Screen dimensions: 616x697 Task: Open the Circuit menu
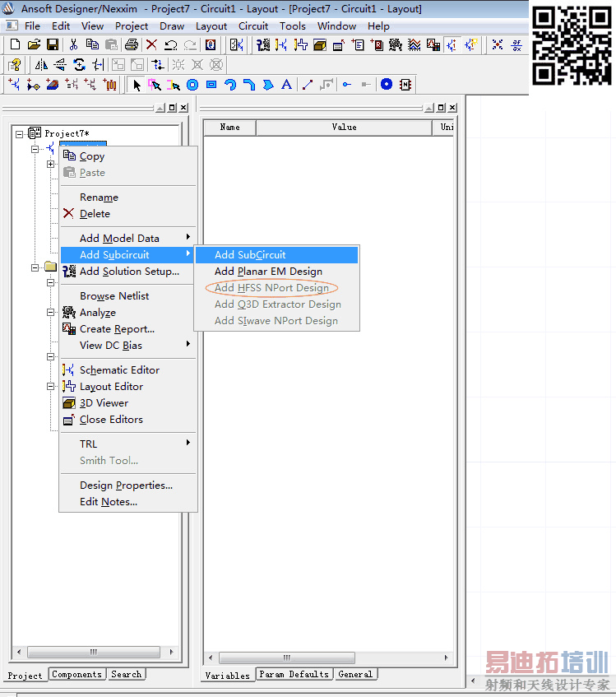253,26
